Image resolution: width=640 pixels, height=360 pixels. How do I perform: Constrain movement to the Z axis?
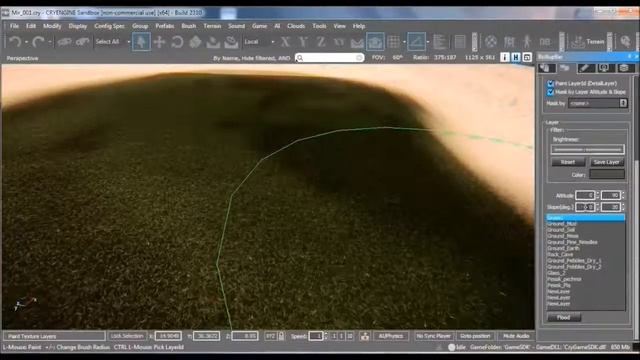(x=321, y=42)
